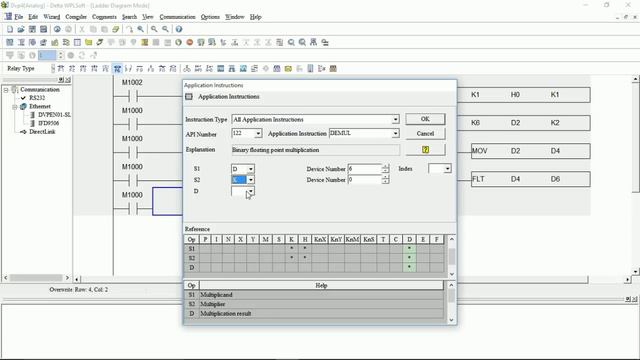Insert rising-edge contact (F3) icon
The image size is (640, 360).
click(x=83, y=69)
